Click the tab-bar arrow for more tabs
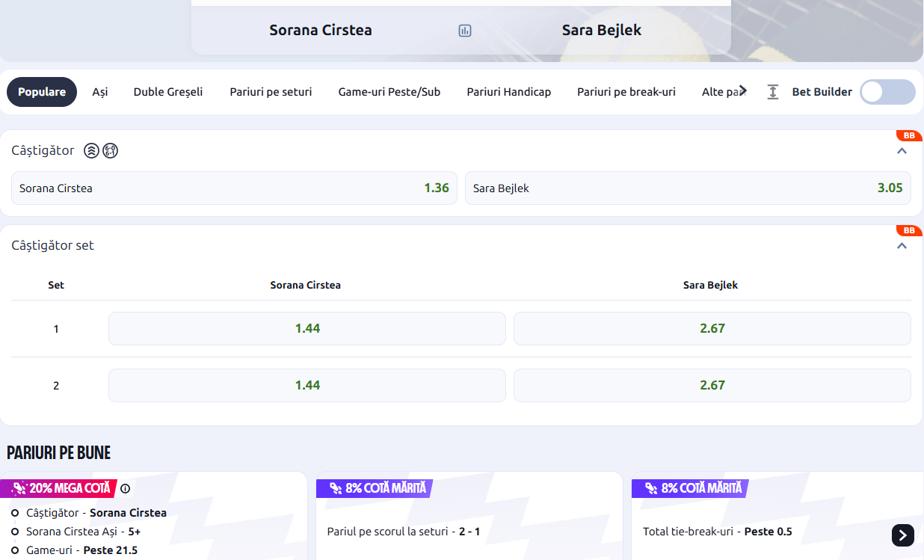 [742, 90]
